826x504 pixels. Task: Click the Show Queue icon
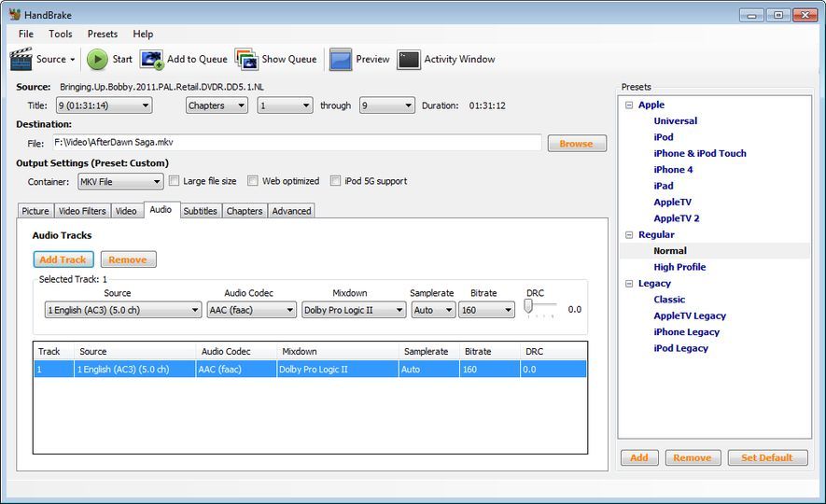pyautogui.click(x=246, y=59)
